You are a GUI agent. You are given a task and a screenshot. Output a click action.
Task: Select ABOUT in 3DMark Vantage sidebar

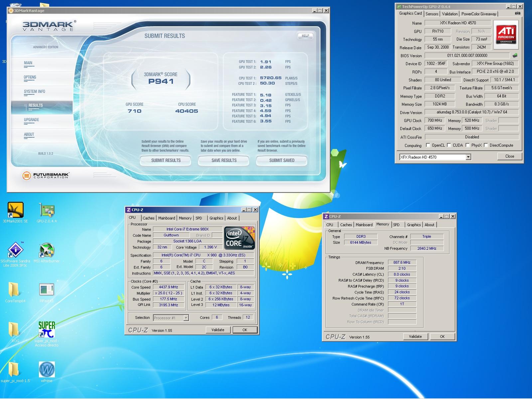click(x=29, y=134)
